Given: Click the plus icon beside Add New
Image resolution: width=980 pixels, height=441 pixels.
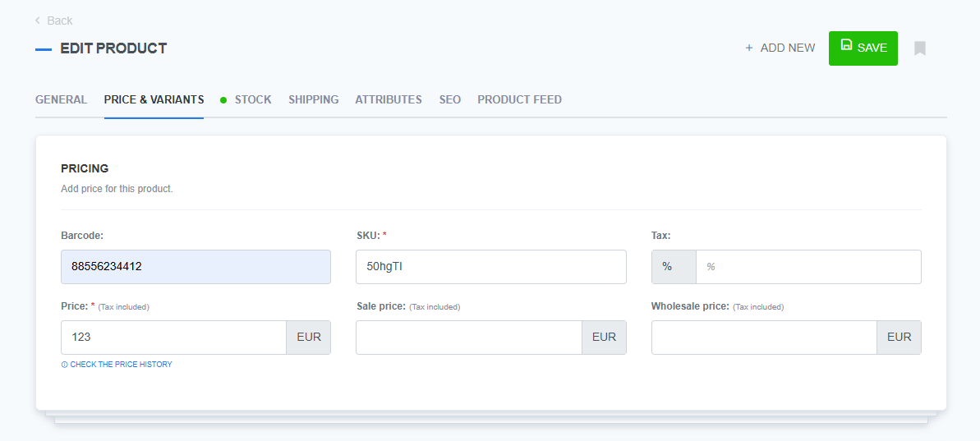Looking at the screenshot, I should (748, 48).
